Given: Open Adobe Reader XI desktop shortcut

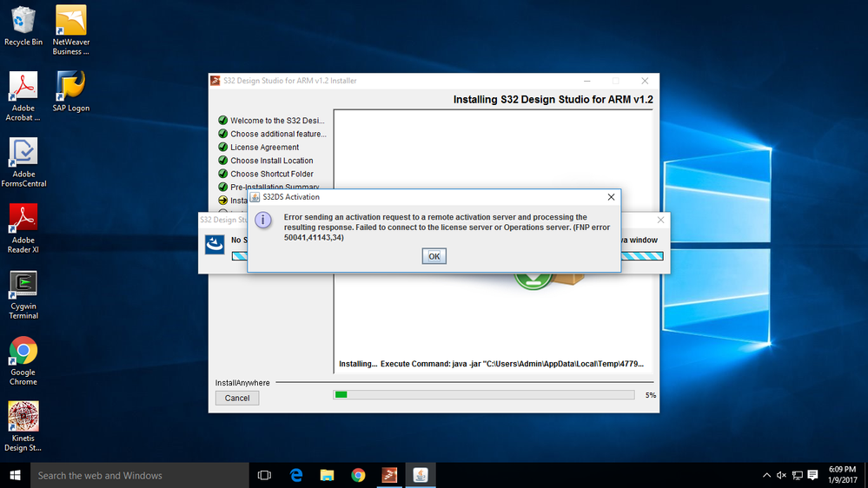Looking at the screenshot, I should click(23, 228).
